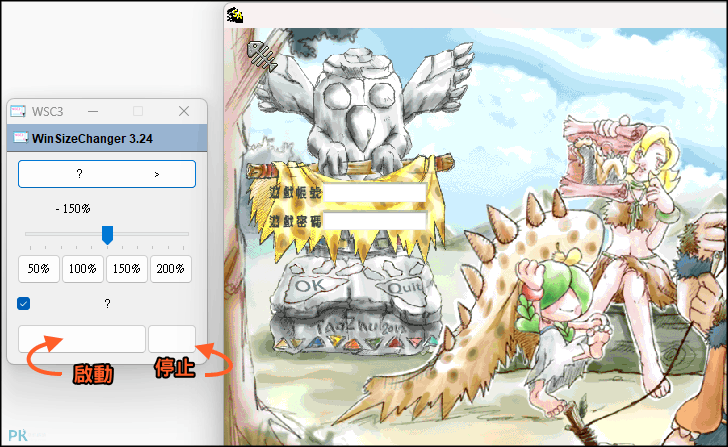The width and height of the screenshot is (728, 447).
Task: Set window size to 100%
Action: pos(83,269)
